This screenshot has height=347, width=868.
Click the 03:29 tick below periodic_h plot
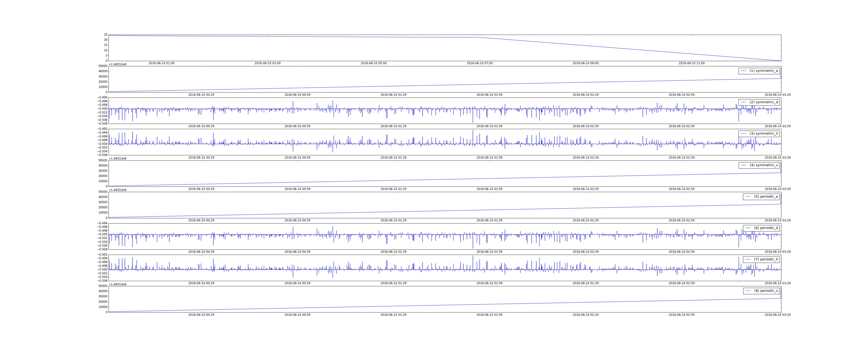pos(778,283)
